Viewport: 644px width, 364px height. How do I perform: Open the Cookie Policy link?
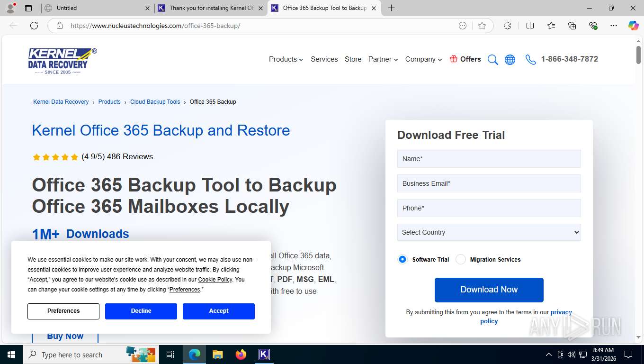tap(215, 280)
